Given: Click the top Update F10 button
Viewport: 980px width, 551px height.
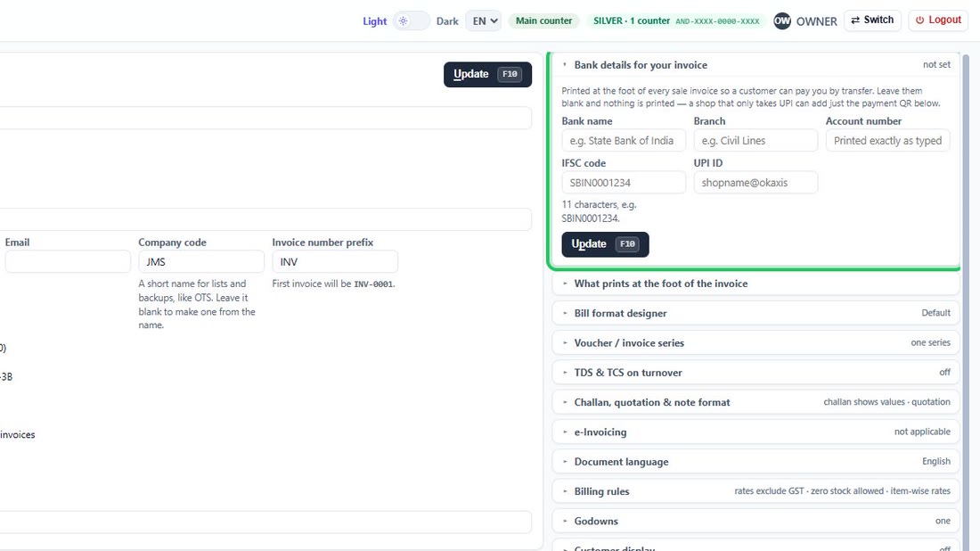Looking at the screenshot, I should click(x=487, y=74).
